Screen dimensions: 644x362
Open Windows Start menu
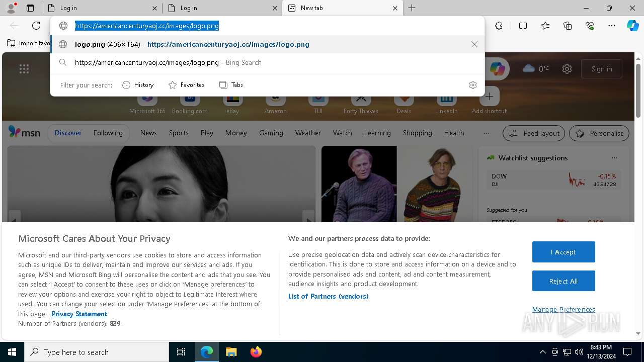[12, 352]
